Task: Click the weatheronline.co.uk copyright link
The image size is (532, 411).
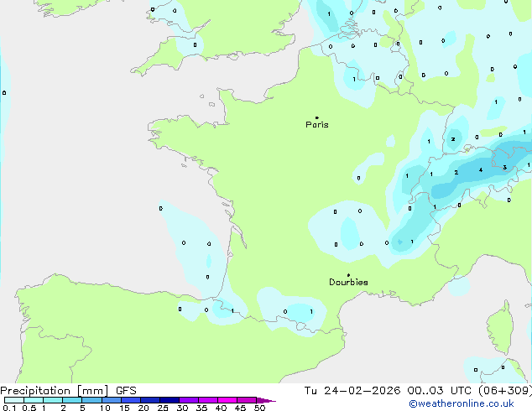Action: click(462, 403)
